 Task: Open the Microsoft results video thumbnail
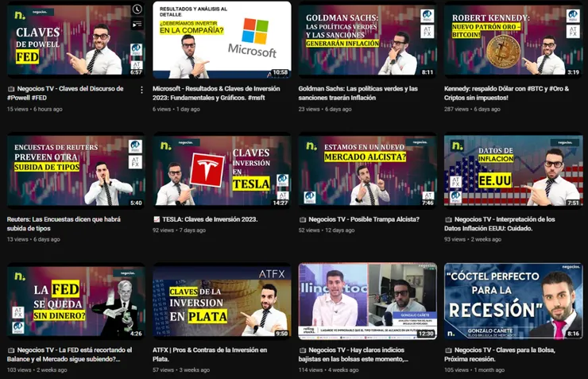(222, 40)
